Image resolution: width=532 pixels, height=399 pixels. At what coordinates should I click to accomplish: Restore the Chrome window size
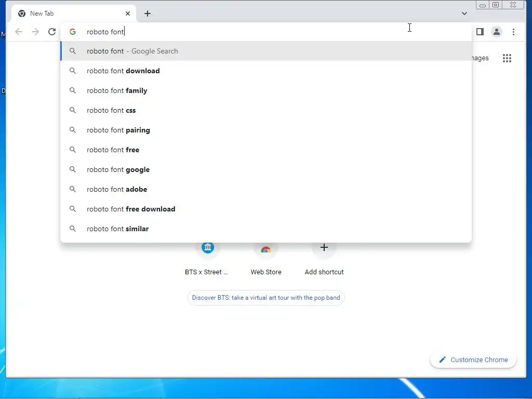pyautogui.click(x=496, y=5)
